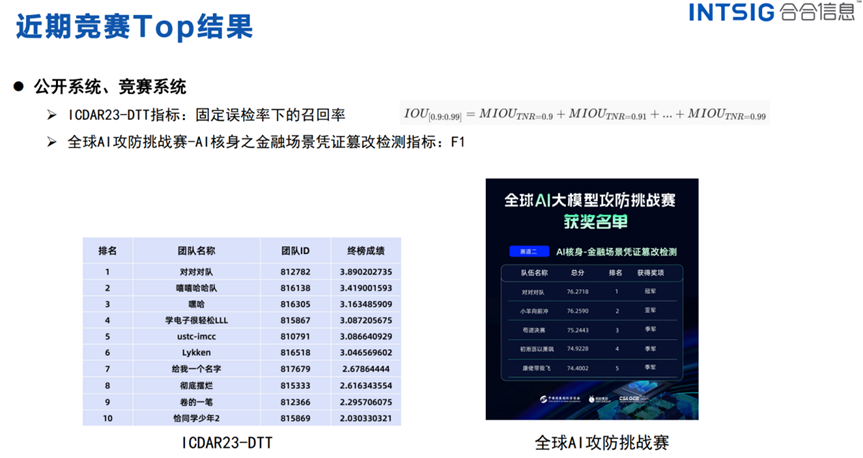Click team ID 815333
This screenshot has height=458, width=863.
(296, 385)
